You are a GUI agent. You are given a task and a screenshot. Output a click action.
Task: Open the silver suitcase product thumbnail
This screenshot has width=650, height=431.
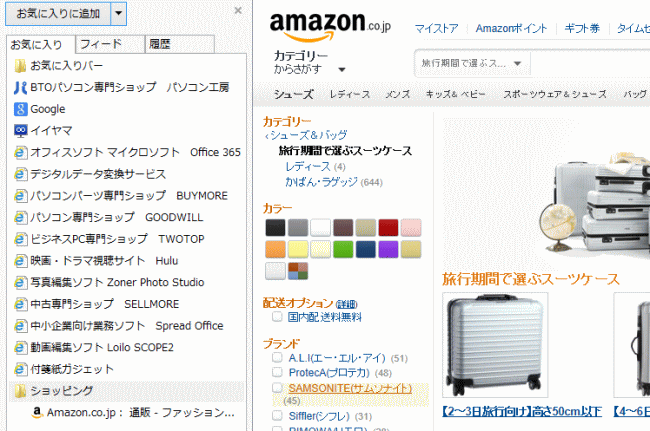(x=495, y=345)
